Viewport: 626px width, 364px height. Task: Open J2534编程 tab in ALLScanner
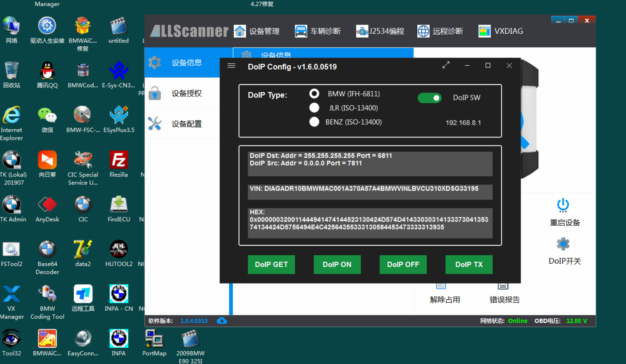pyautogui.click(x=380, y=31)
